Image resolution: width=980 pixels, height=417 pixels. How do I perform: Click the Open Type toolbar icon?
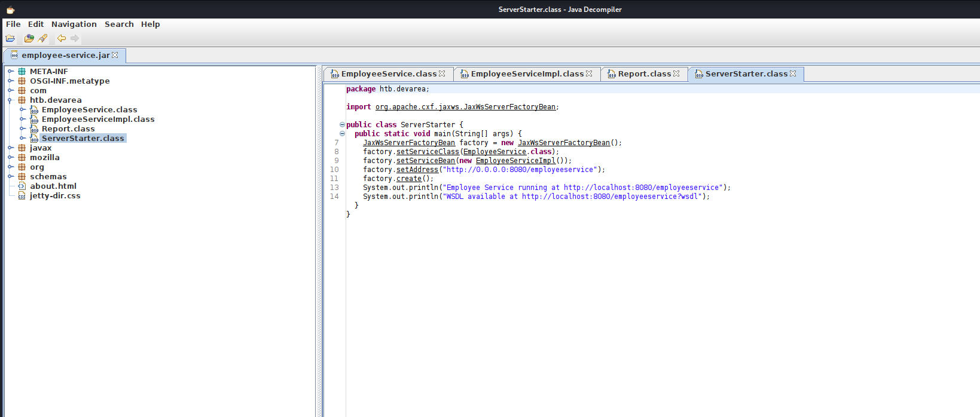coord(29,38)
